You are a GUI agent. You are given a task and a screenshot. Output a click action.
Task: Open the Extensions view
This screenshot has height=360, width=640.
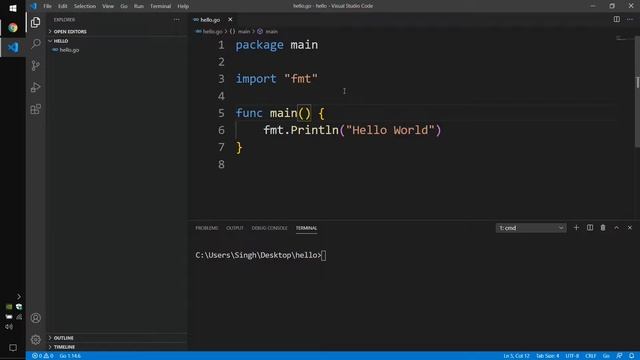(36, 109)
